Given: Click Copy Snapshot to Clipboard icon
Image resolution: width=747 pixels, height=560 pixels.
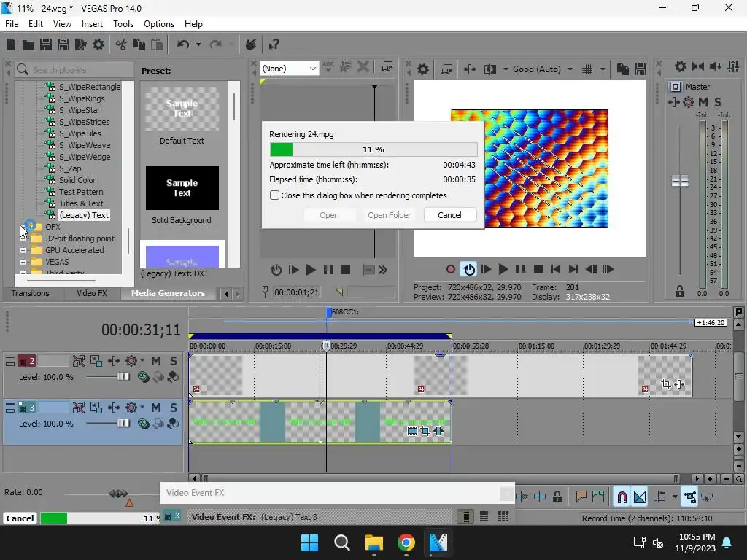Looking at the screenshot, I should coord(623,69).
